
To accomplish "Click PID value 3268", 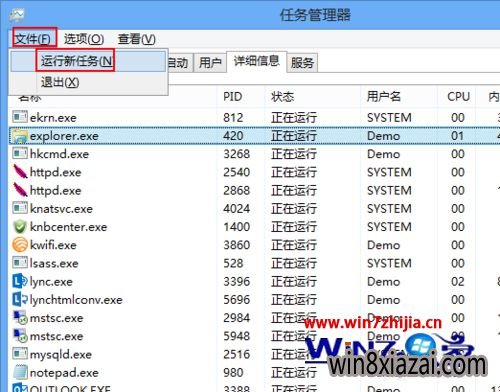I will click(x=237, y=154).
